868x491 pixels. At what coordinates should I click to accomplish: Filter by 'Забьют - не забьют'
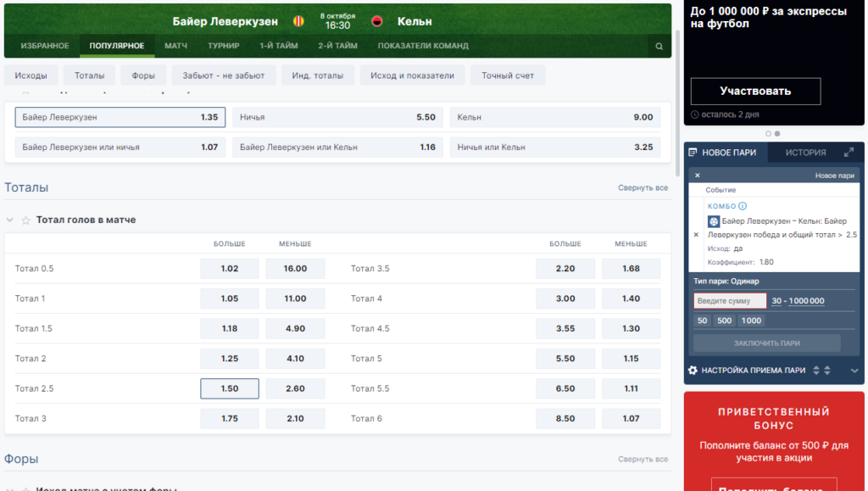224,75
